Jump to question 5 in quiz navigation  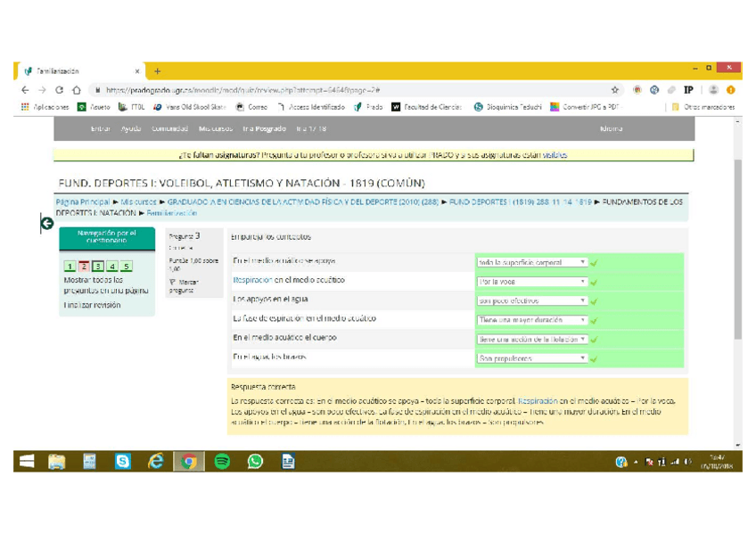click(x=127, y=267)
